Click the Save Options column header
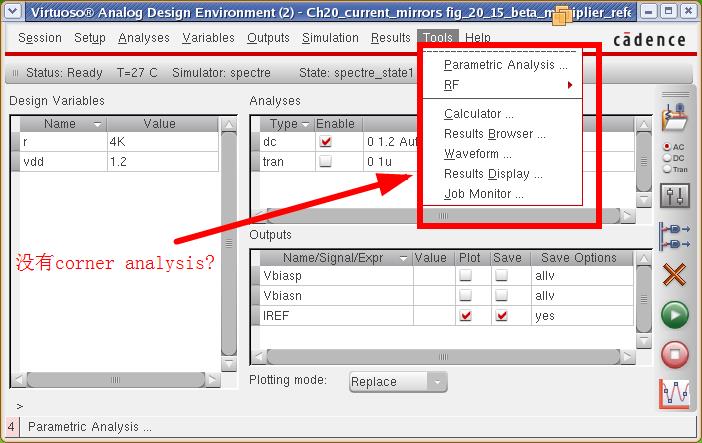This screenshot has width=702, height=443. pos(582,258)
